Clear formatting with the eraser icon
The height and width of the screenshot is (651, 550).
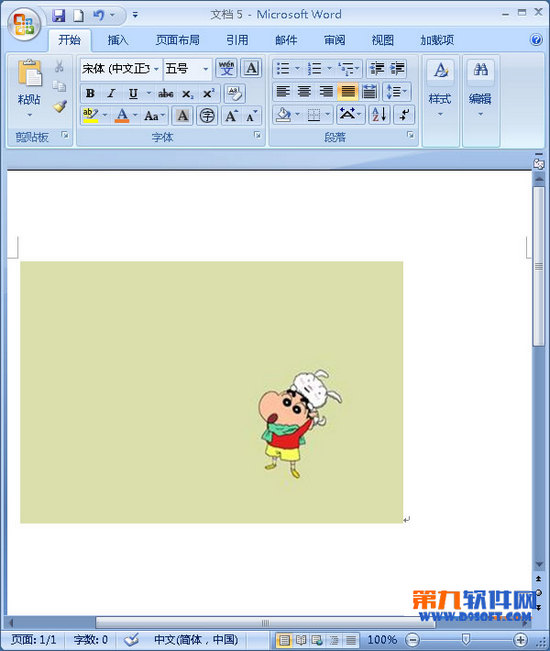coord(235,93)
